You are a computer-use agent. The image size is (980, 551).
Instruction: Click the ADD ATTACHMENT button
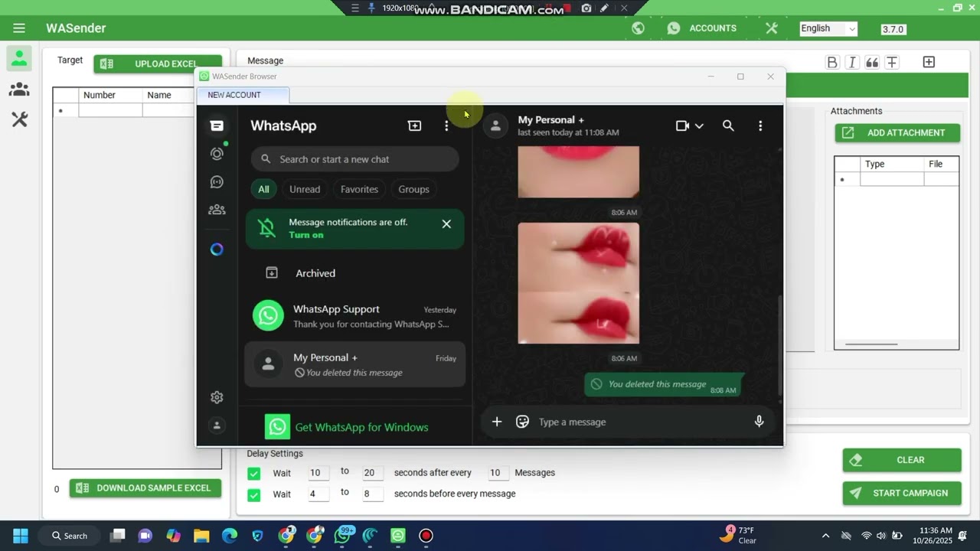(x=897, y=133)
